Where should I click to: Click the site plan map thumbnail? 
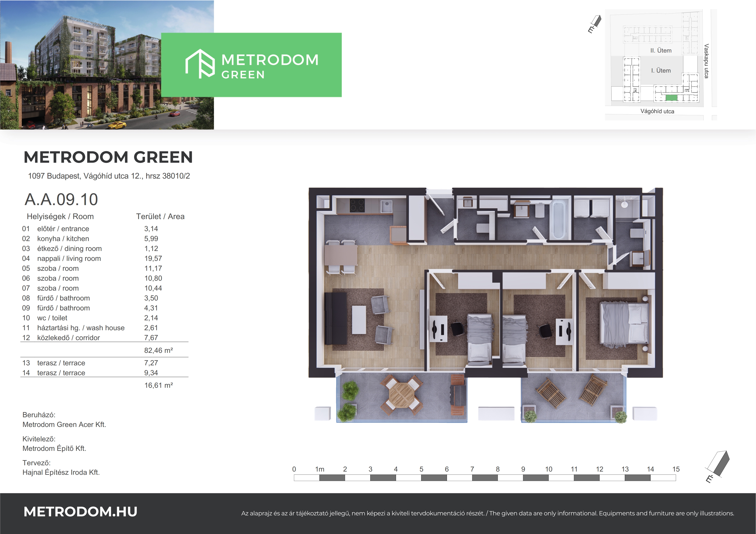pyautogui.click(x=661, y=65)
